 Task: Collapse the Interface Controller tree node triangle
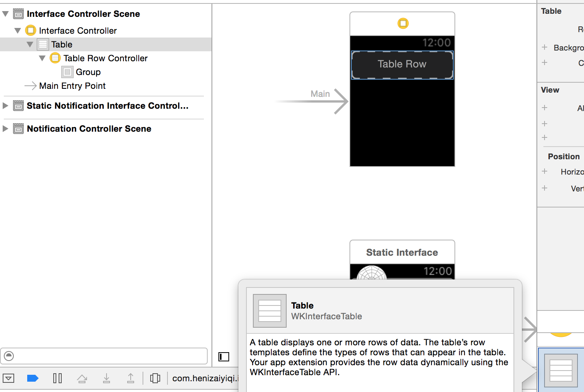18,31
